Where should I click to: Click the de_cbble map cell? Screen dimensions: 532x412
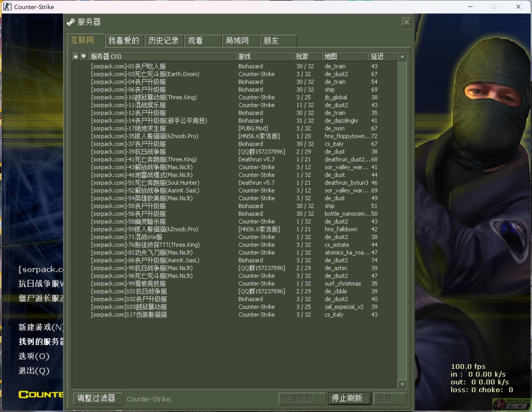336,291
